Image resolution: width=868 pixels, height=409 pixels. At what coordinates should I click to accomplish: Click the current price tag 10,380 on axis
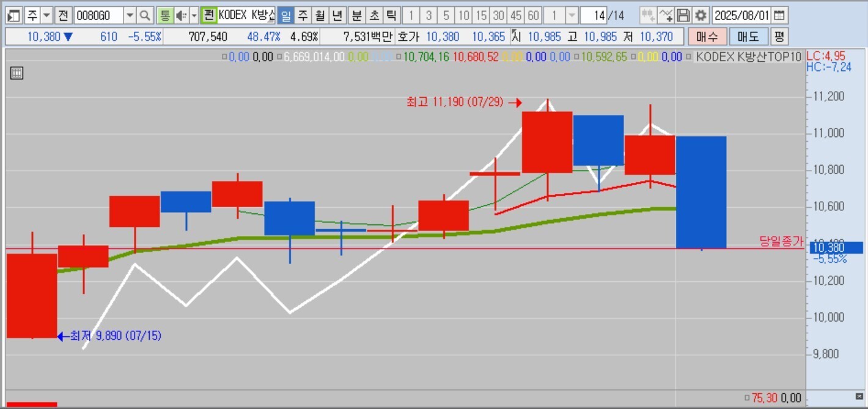point(836,248)
